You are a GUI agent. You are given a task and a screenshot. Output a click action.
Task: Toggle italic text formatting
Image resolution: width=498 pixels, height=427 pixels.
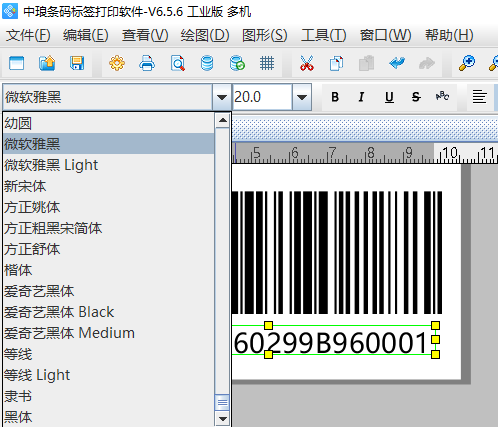click(361, 97)
